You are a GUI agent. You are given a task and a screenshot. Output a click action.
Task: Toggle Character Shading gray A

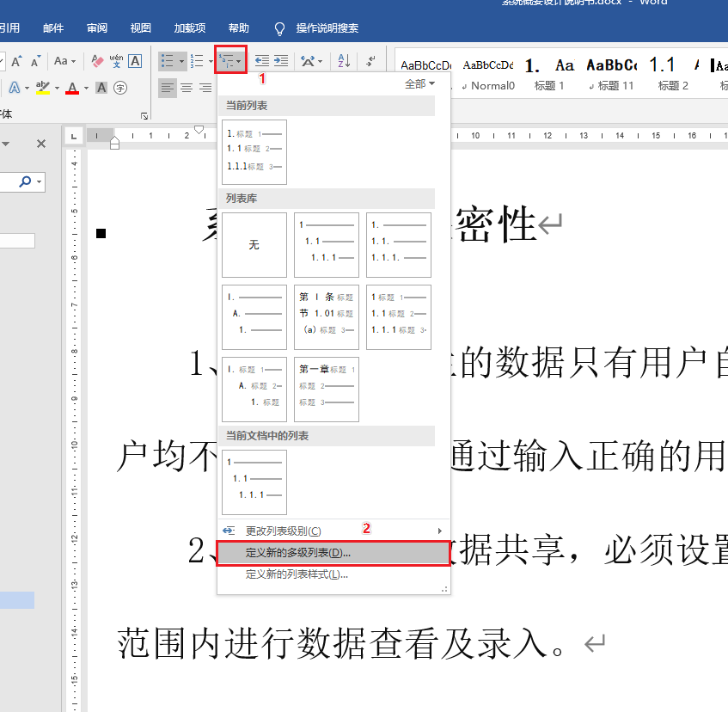coord(101,88)
